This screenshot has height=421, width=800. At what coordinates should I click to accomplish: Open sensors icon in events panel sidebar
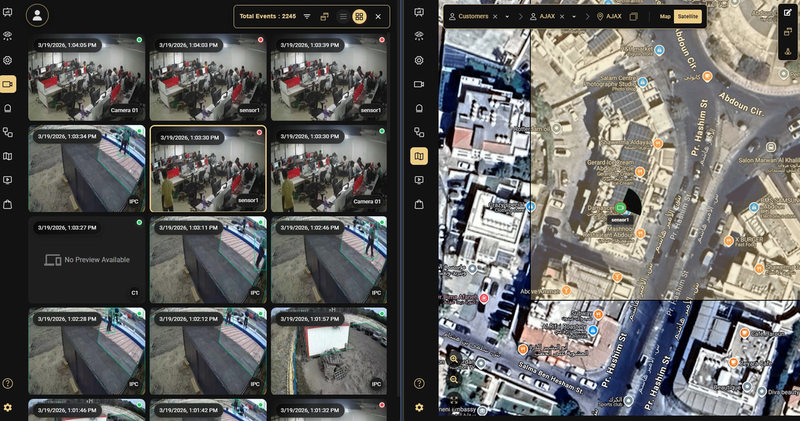[x=8, y=36]
